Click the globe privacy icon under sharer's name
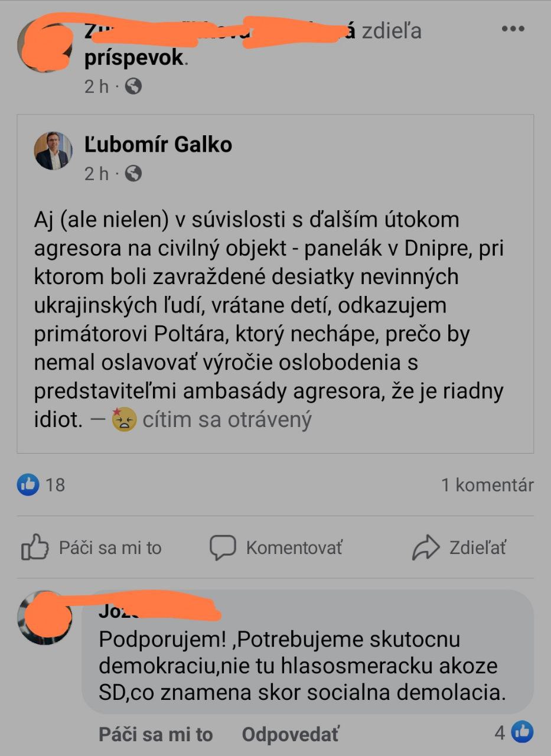The height and width of the screenshot is (756, 551). (x=133, y=87)
